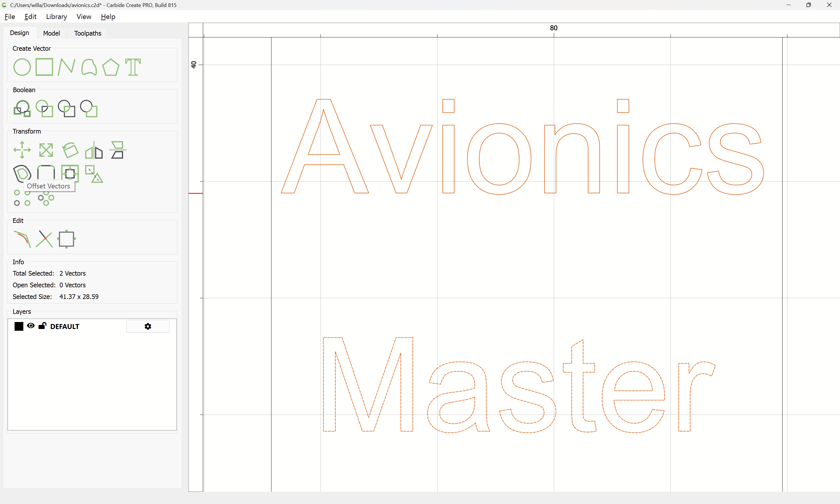This screenshot has height=504, width=840.
Task: Close the Carbide Create window
Action: (829, 5)
